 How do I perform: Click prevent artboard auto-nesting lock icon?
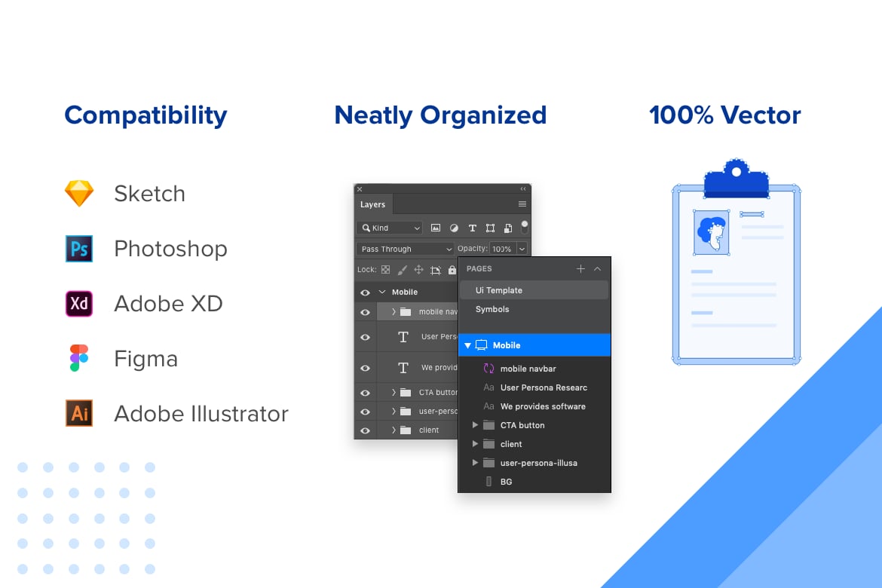pos(436,270)
